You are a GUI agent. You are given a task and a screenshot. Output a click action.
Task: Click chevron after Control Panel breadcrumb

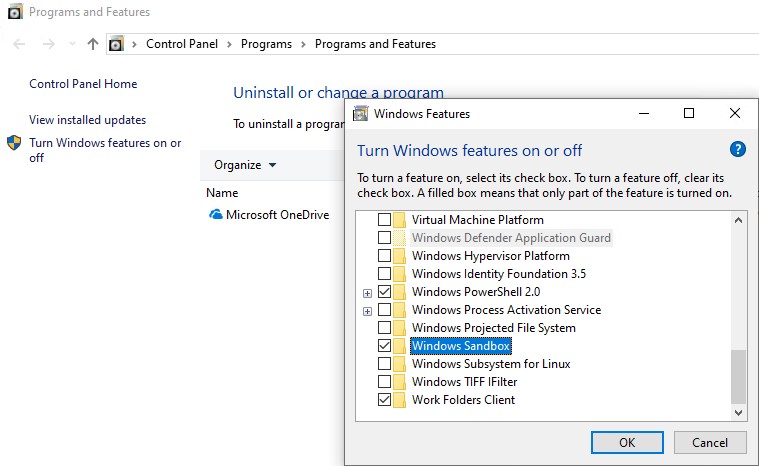[x=229, y=45]
